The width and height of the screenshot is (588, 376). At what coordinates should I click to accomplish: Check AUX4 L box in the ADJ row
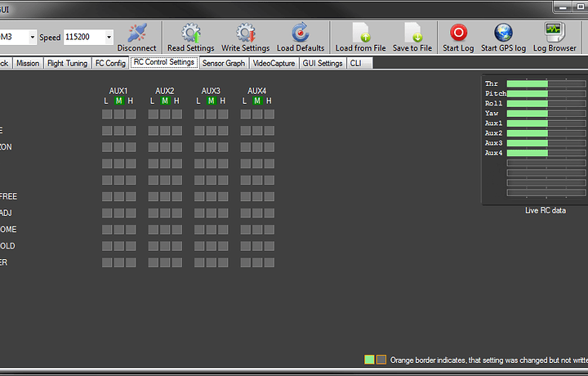coord(245,213)
